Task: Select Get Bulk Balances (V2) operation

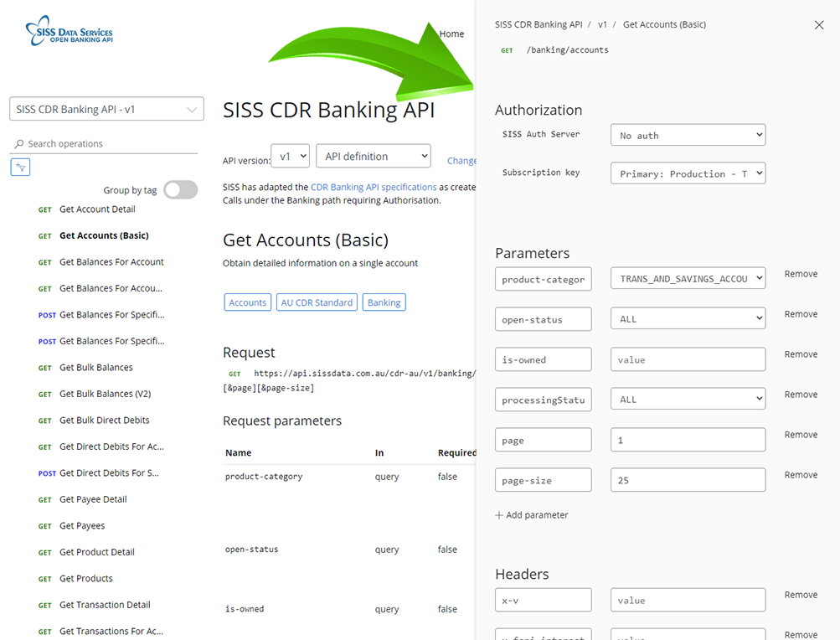Action: tap(105, 394)
